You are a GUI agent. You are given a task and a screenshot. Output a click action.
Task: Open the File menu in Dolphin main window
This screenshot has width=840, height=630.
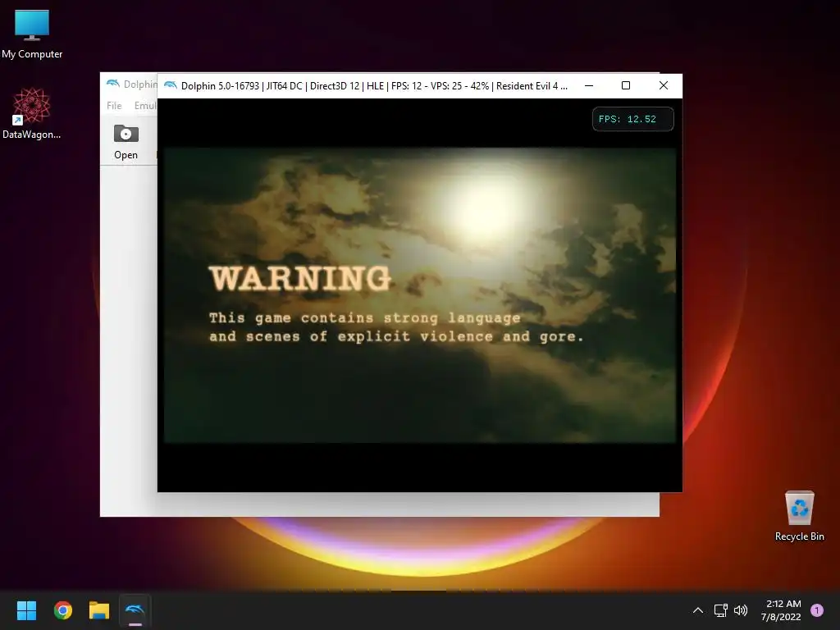[114, 106]
